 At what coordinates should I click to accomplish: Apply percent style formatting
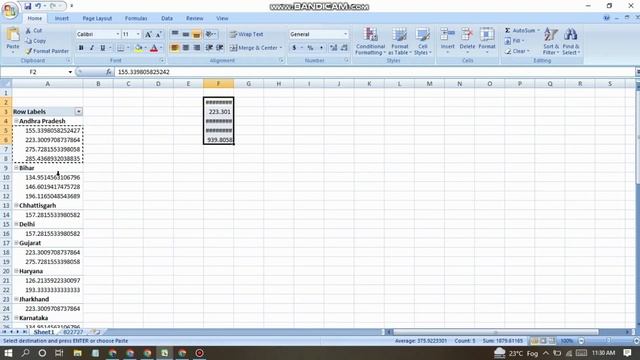311,48
